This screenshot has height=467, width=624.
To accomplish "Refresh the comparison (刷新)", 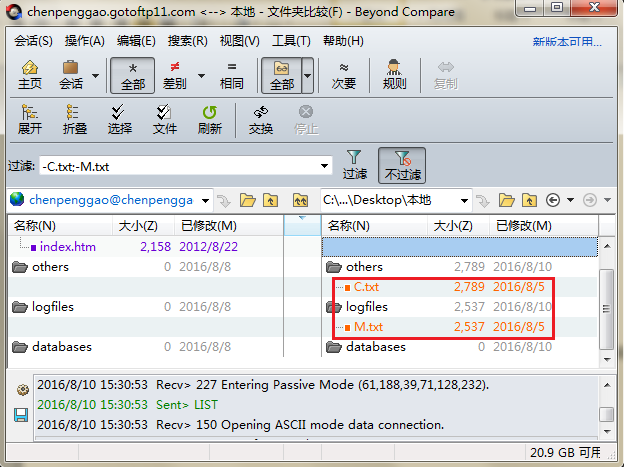I will coord(210,119).
